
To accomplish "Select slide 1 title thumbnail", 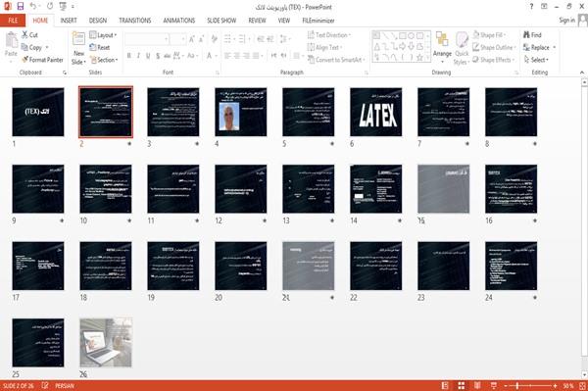I will [38, 112].
